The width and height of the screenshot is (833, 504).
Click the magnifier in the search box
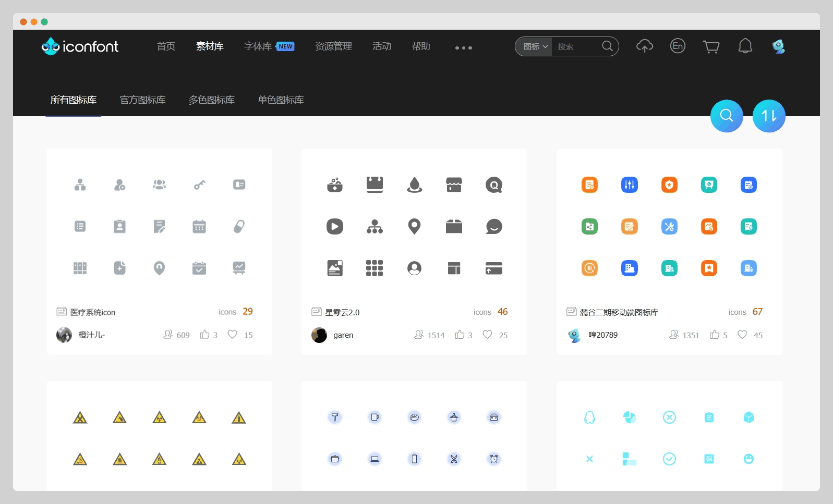tap(607, 46)
